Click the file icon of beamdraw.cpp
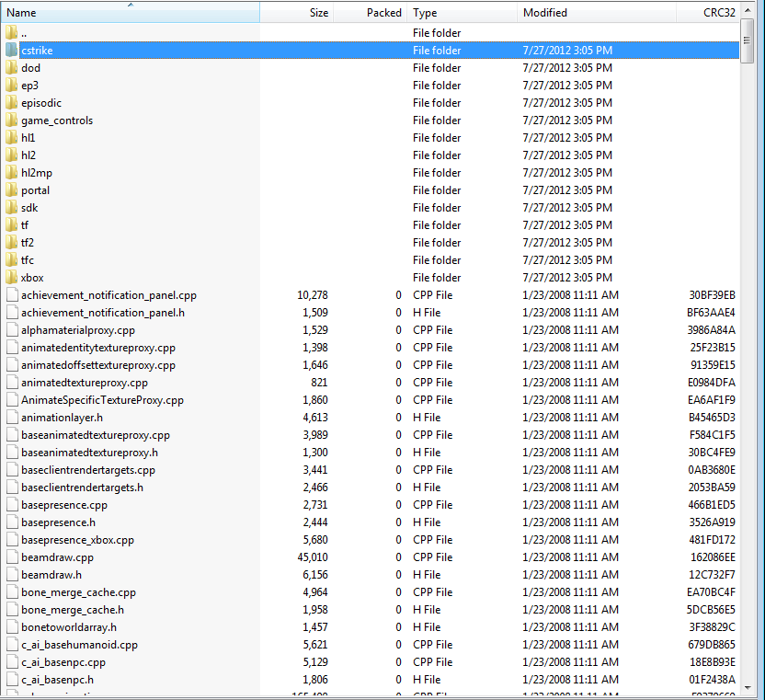Screen dimensions: 765x700 [x=12, y=557]
